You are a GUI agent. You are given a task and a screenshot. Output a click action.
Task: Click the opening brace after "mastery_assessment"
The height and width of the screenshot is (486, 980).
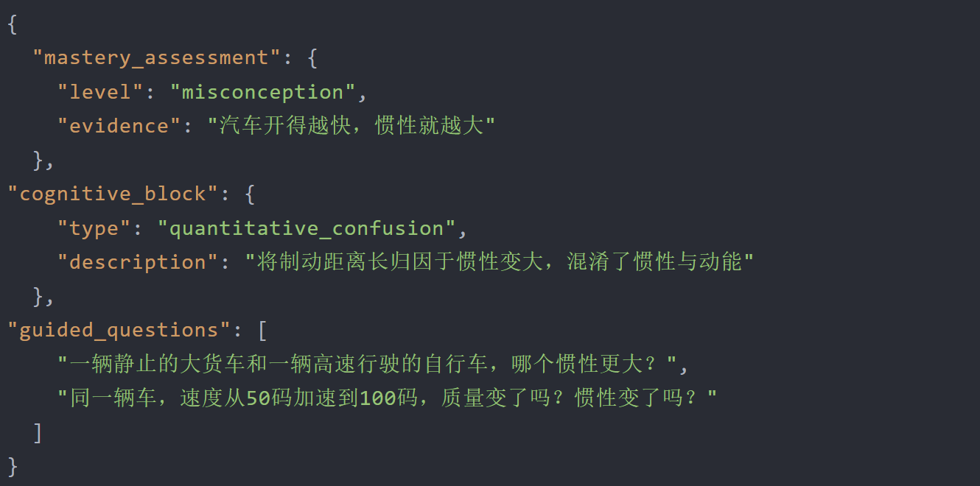(x=312, y=57)
